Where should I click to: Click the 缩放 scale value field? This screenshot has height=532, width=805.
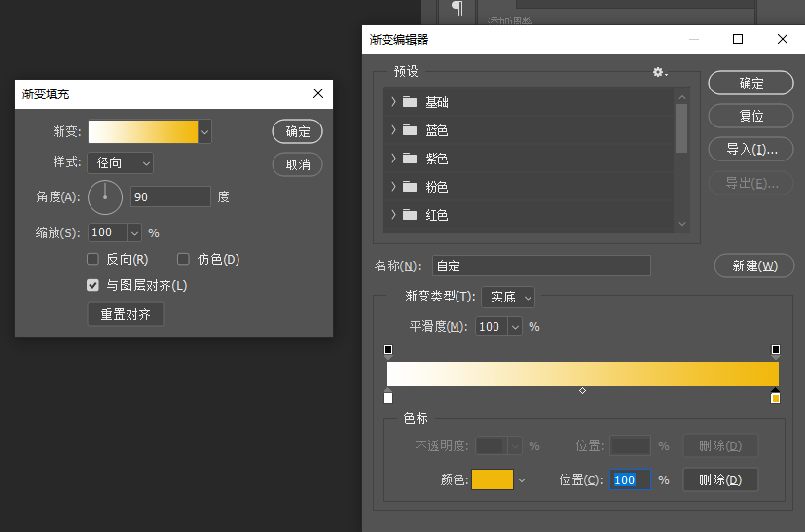(107, 232)
